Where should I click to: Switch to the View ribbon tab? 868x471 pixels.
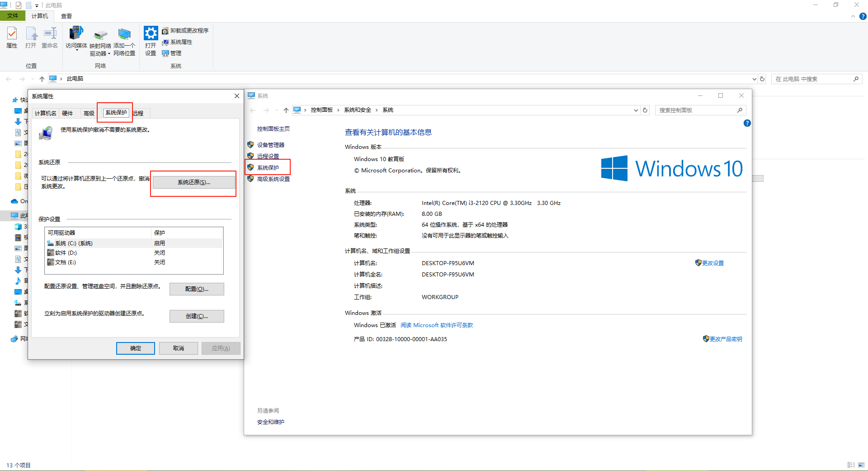pos(66,16)
